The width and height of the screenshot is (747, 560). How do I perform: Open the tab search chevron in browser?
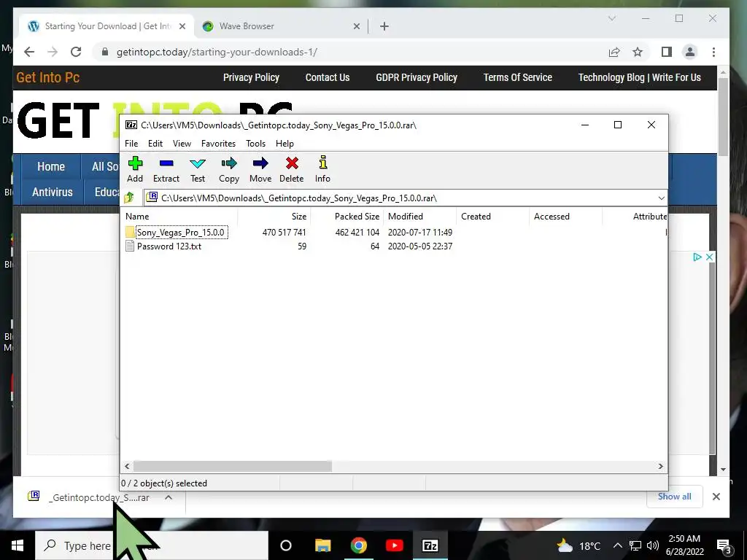(x=612, y=18)
